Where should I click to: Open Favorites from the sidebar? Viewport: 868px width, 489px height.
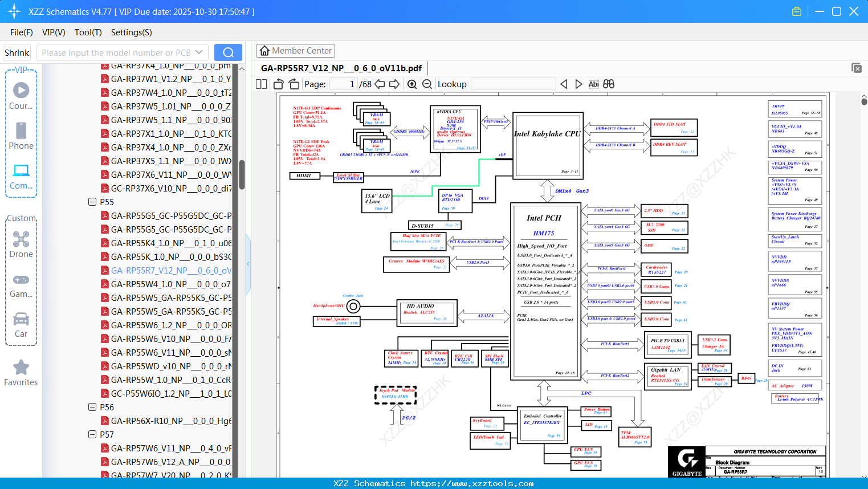point(21,373)
